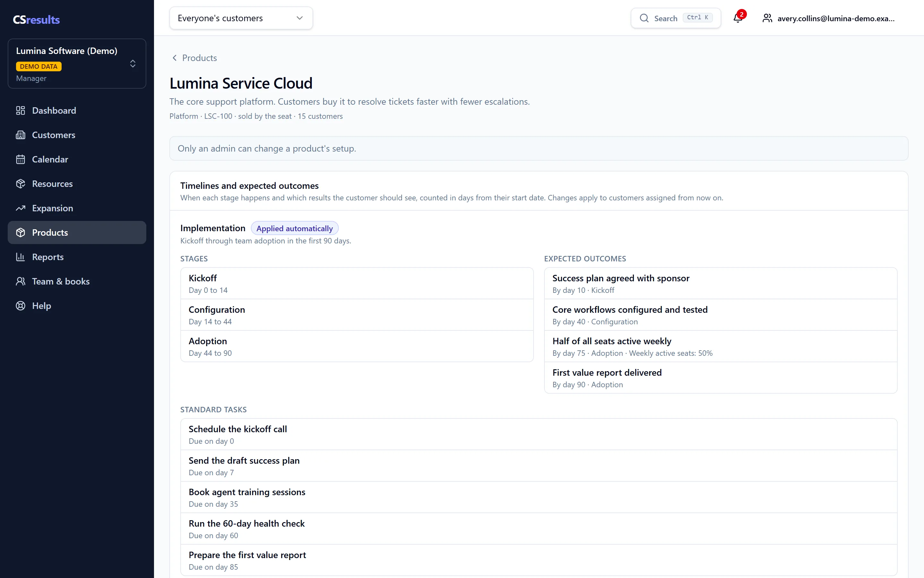Click the Ctrl K shortcut hint
Image resolution: width=924 pixels, height=578 pixels.
(697, 18)
